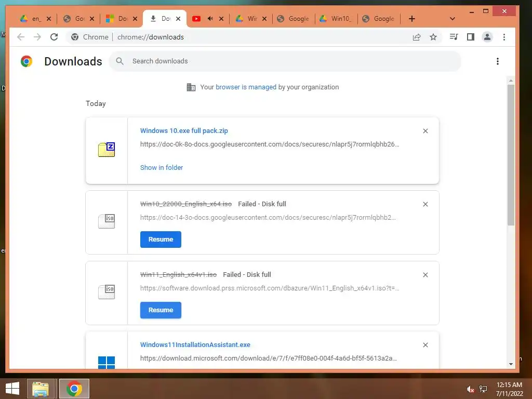Viewport: 532px width, 399px height.
Task: Open the Chrome profile avatar
Action: (x=487, y=37)
